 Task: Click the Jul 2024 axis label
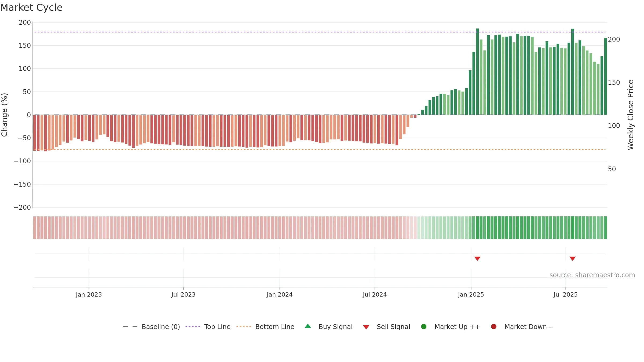pos(375,295)
